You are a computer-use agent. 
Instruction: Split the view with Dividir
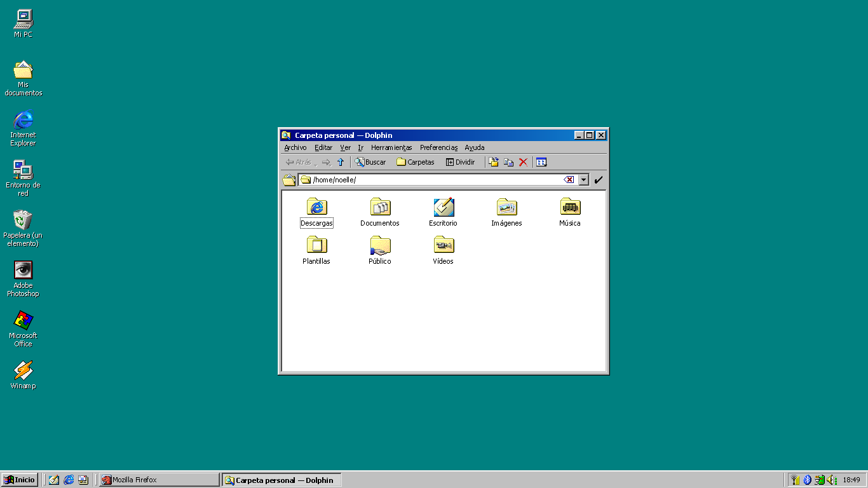(461, 162)
